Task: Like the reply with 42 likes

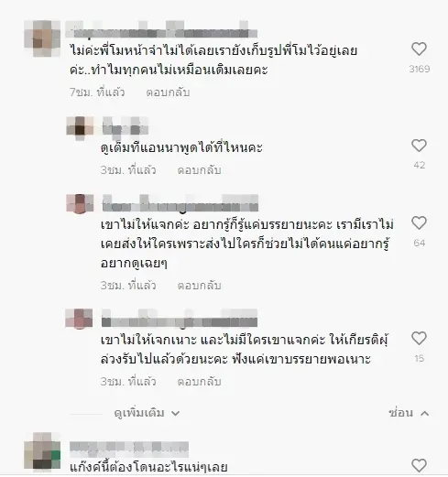Action: [419, 146]
